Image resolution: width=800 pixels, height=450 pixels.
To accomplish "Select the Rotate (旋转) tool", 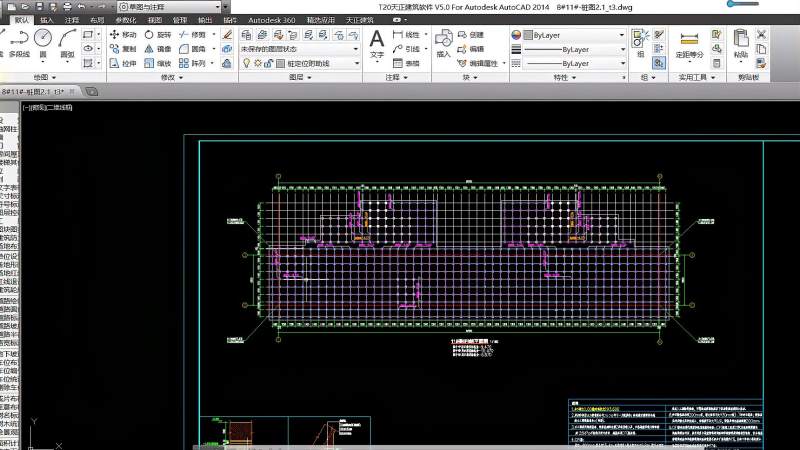I will point(157,34).
